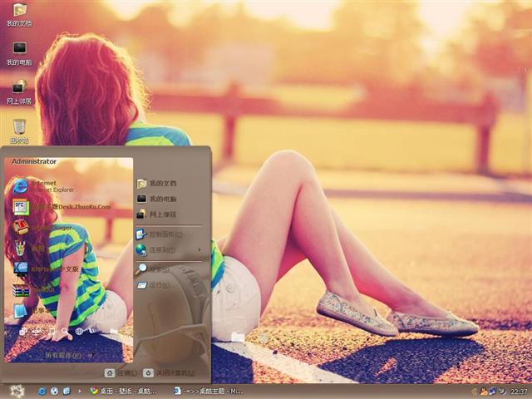Screen dimensions: 532x399
Task: Click the taskbar clock showing 22:37
Action: click(519, 391)
